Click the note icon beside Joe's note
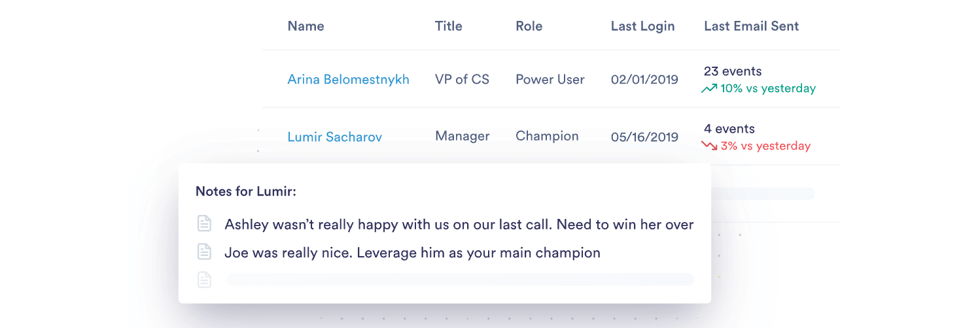Screen dimensions: 980x328 coord(205,252)
